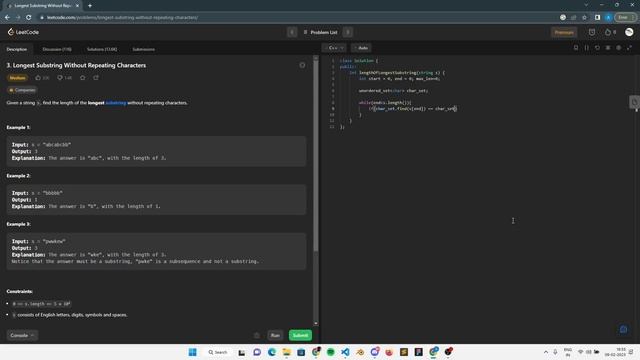Expand the Companies tag

pos(22,90)
